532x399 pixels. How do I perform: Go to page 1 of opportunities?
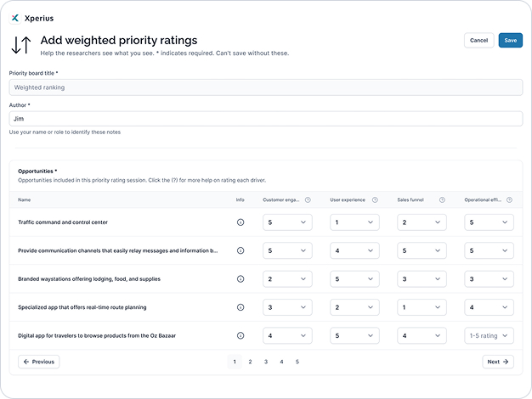tap(235, 362)
